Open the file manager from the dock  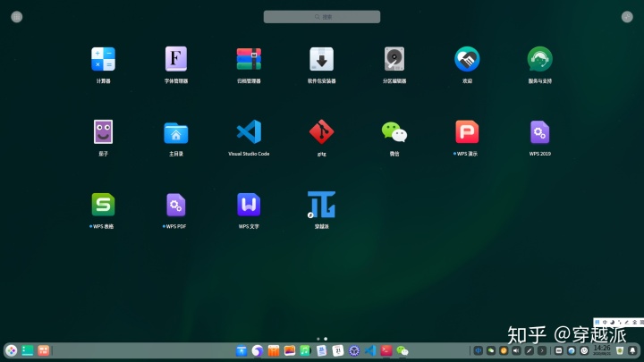pos(241,351)
